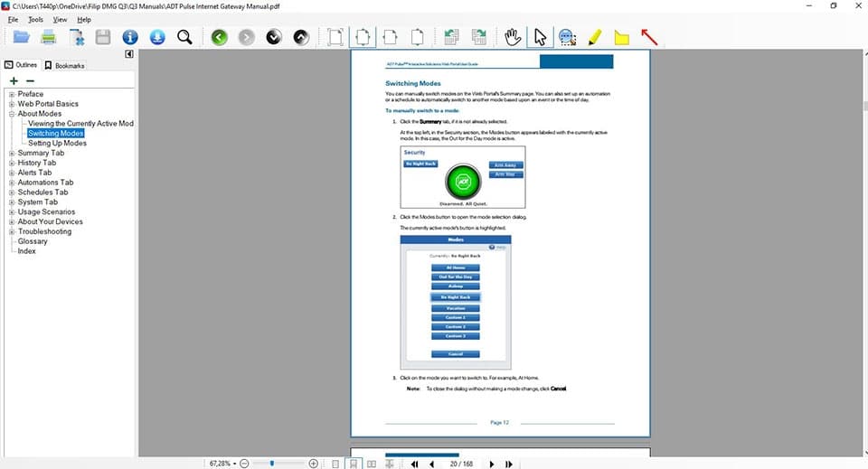
Task: Go back using green left-arrow button
Action: pos(219,37)
